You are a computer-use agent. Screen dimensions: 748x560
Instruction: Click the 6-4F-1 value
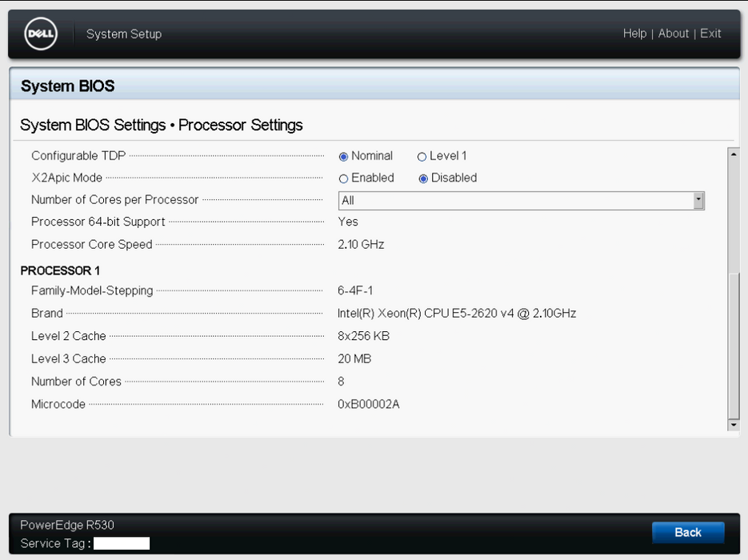click(355, 290)
